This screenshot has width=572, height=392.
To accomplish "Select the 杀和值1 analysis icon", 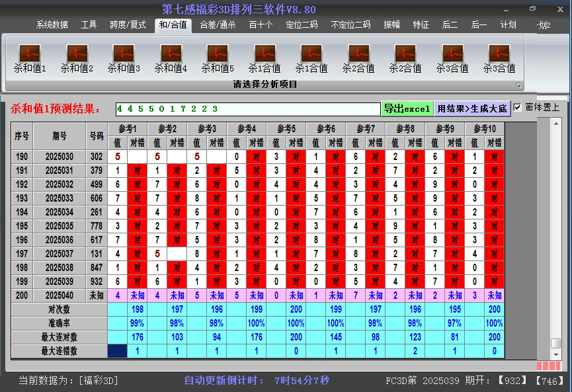I will [30, 59].
